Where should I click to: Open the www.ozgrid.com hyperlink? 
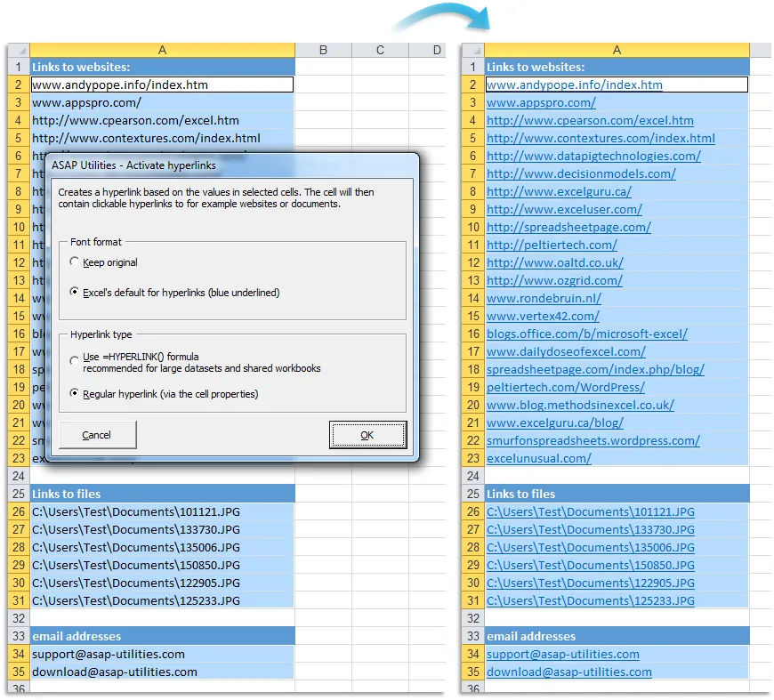(554, 280)
